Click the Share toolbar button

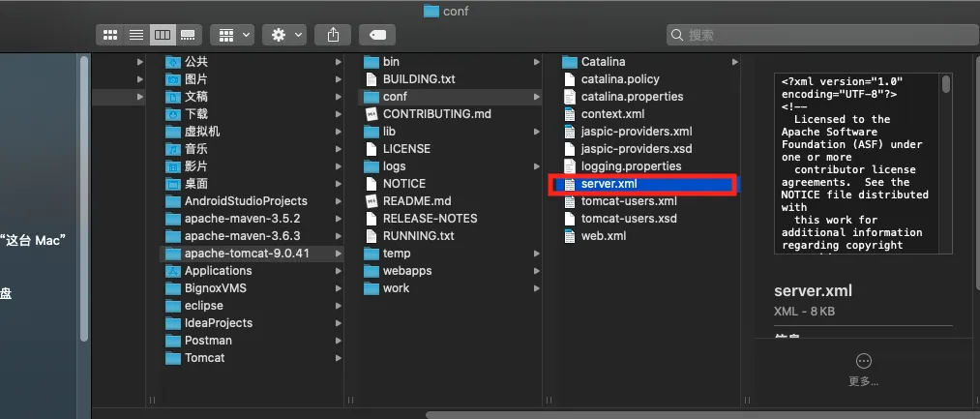(x=333, y=35)
